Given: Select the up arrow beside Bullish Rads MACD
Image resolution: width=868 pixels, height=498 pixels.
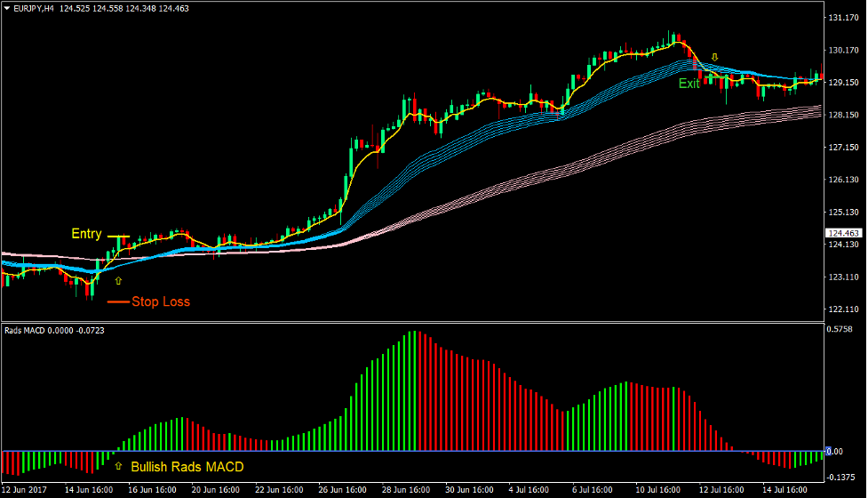Looking at the screenshot, I should (x=118, y=466).
